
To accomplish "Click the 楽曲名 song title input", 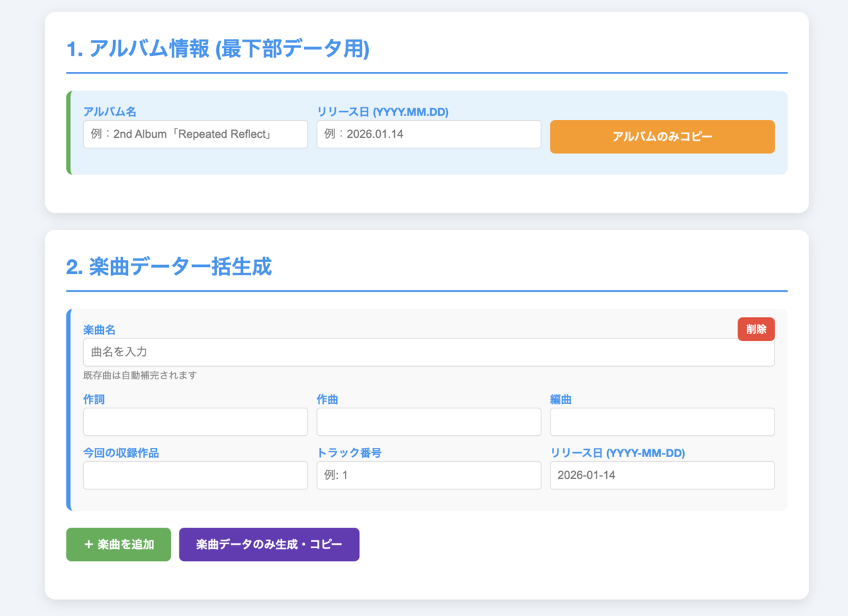I will coord(429,352).
